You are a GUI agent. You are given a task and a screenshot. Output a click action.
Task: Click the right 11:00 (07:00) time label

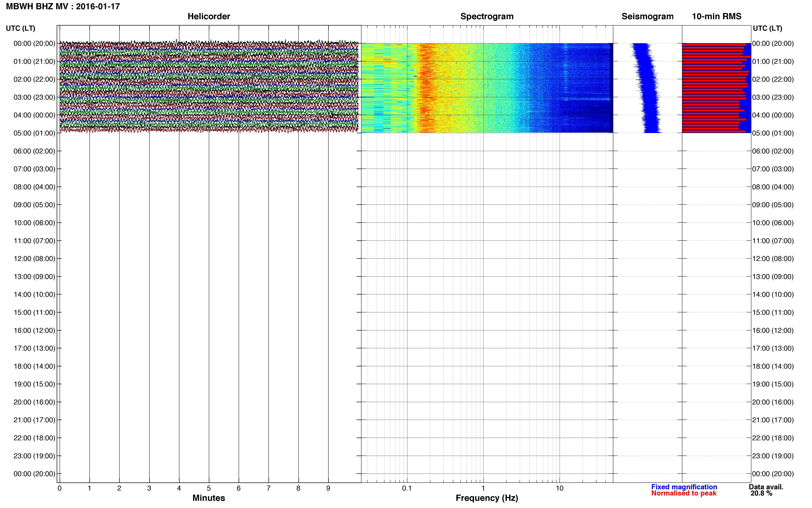tap(773, 241)
